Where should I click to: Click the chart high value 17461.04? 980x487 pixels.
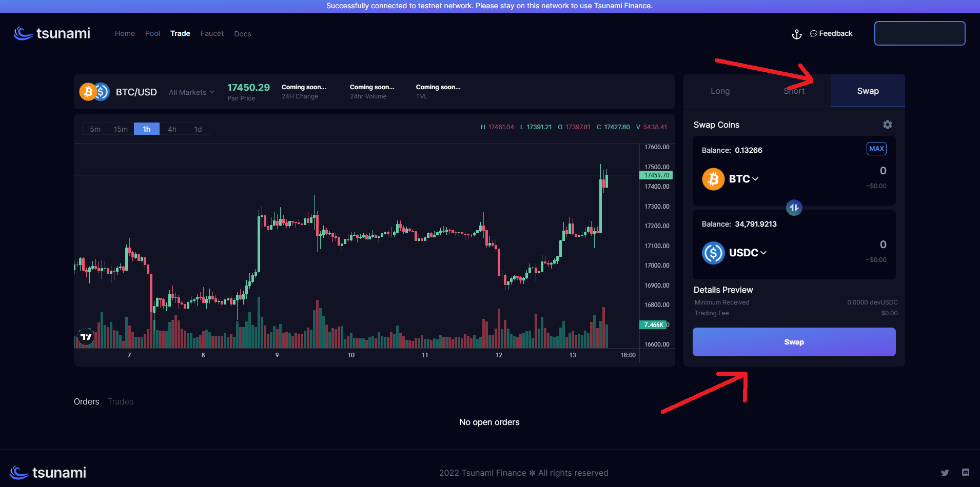[x=501, y=127]
